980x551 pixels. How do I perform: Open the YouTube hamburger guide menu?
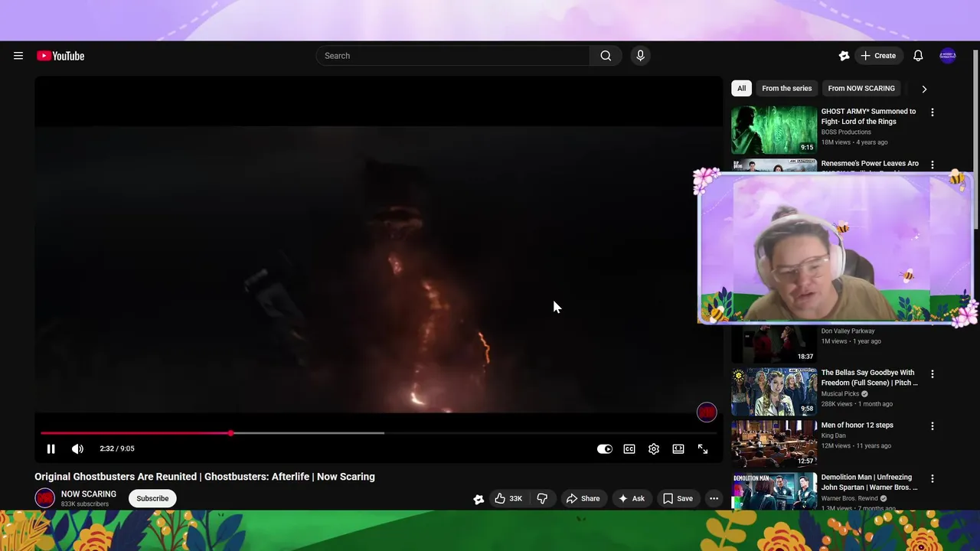coord(18,56)
